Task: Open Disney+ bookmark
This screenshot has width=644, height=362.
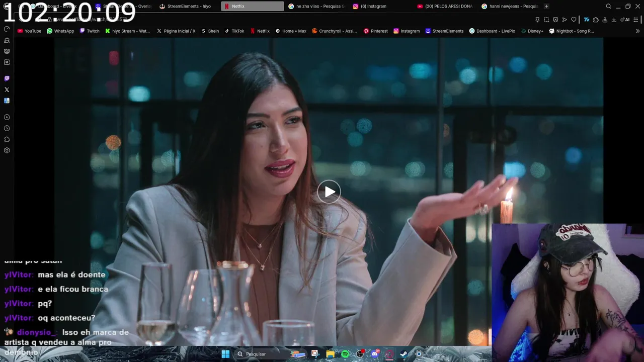Action: (x=532, y=31)
